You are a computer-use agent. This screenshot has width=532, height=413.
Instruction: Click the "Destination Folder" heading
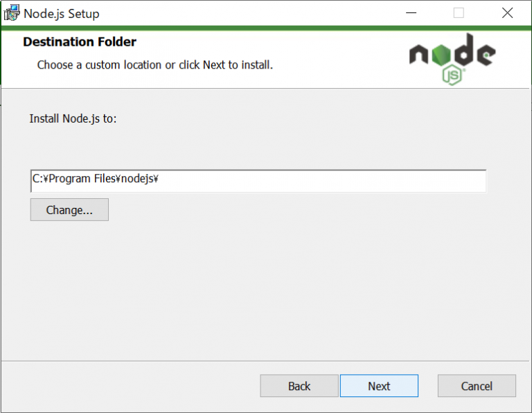(x=80, y=42)
